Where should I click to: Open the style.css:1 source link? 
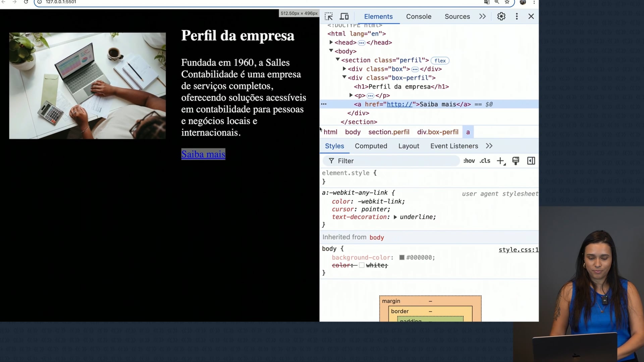pos(518,250)
